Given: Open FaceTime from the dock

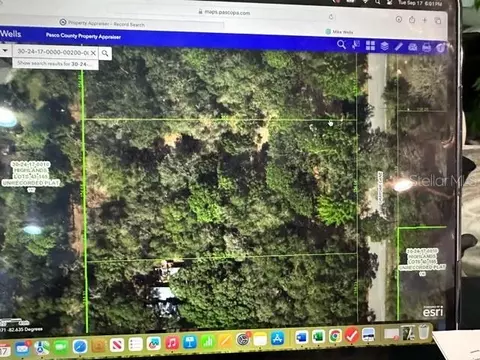Looking at the screenshot, I should click(61, 347).
